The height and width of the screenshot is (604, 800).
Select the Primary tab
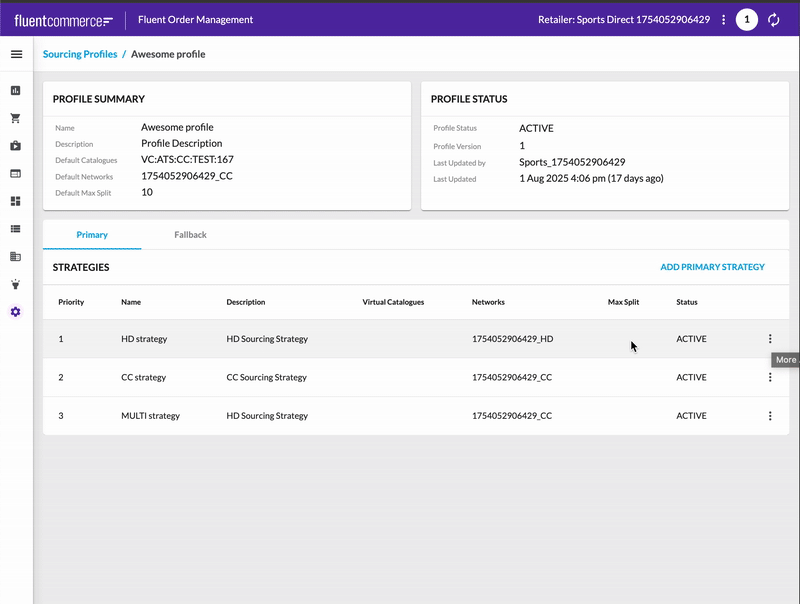tap(92, 235)
